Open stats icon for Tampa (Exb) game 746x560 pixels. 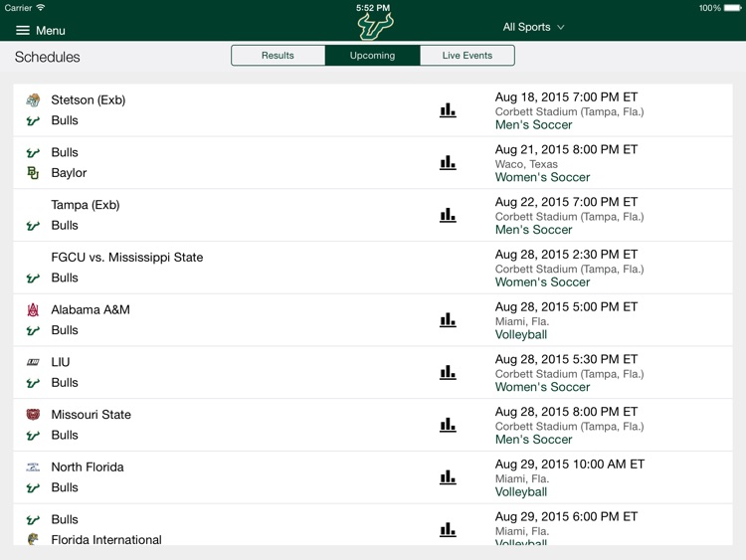coord(448,215)
